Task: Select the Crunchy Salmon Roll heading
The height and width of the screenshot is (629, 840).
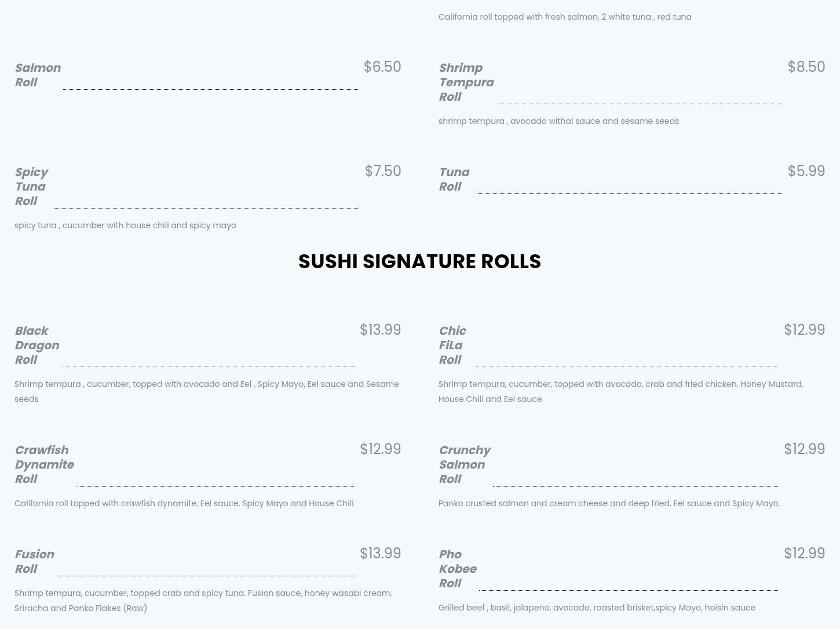Action: 464,465
